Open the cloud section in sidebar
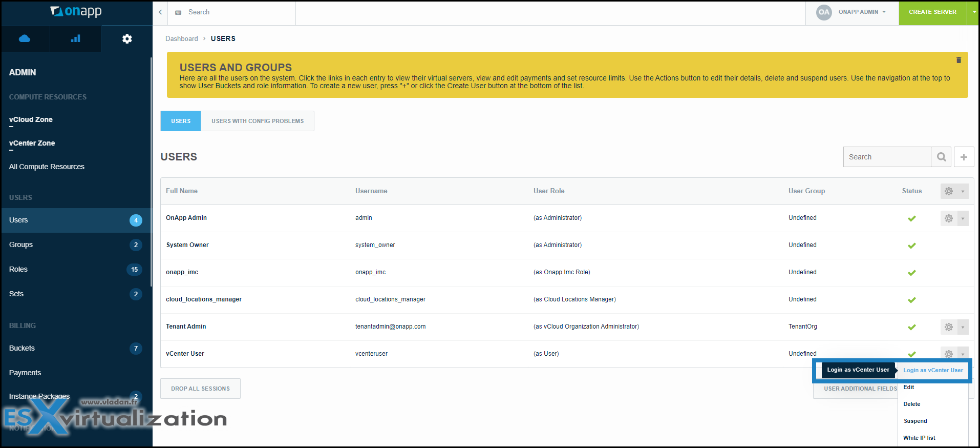Screen dimensions: 980x448 (x=25, y=38)
